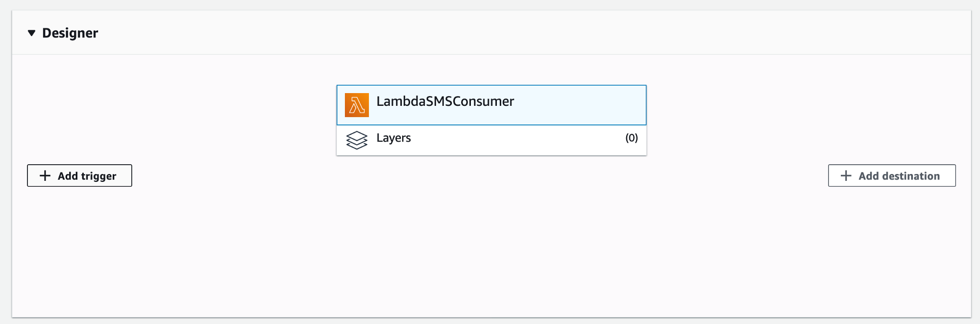This screenshot has width=980, height=324.
Task: Open the Layers label in function card
Action: [x=393, y=138]
